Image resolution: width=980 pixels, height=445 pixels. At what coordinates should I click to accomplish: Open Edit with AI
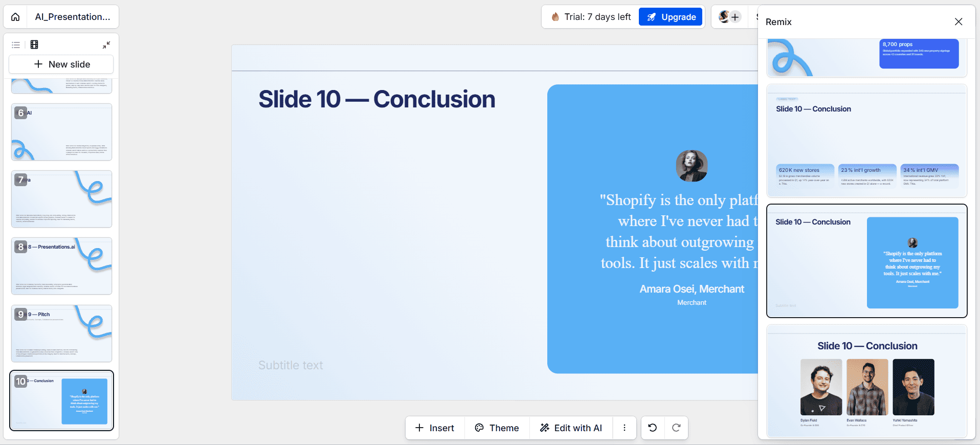[571, 428]
